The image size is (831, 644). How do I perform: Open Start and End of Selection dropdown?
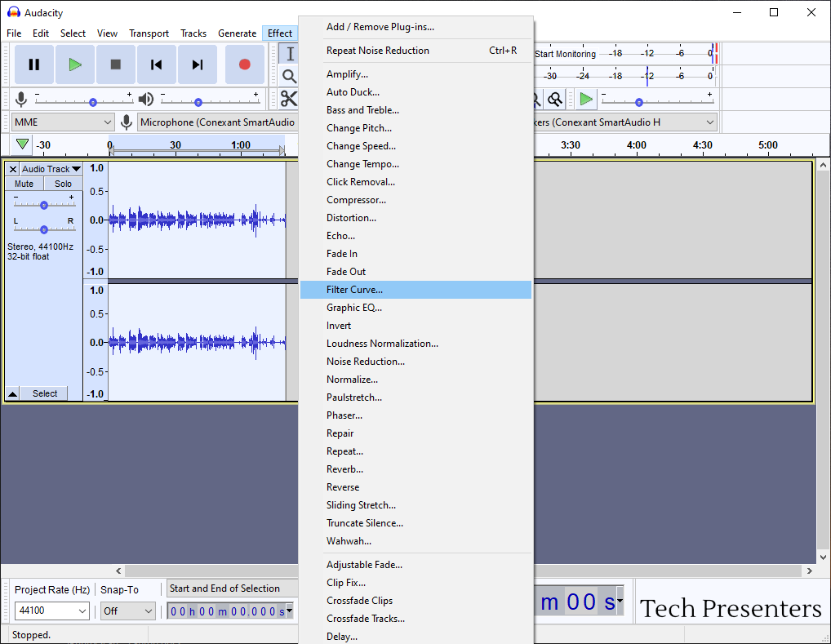click(232, 588)
